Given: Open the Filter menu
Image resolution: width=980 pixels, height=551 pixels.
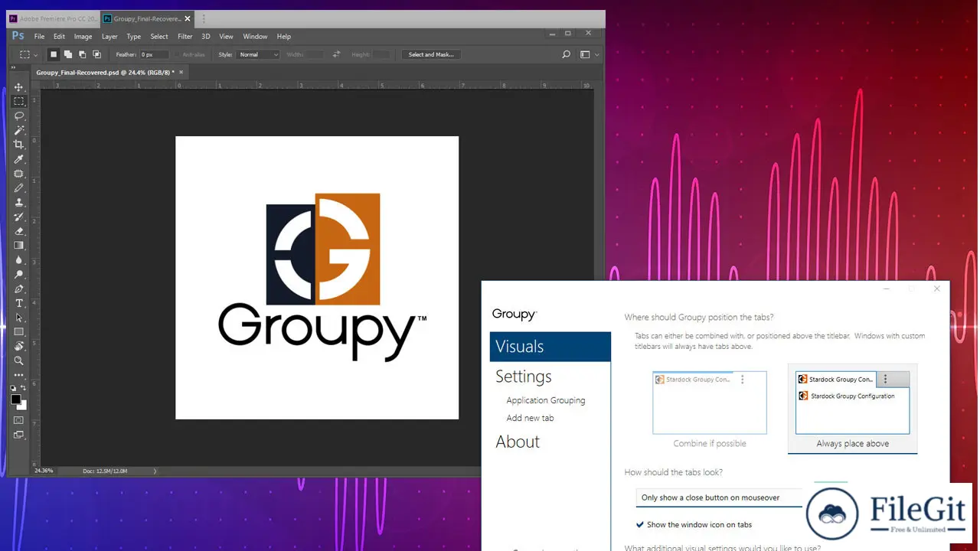Looking at the screenshot, I should 185,36.
